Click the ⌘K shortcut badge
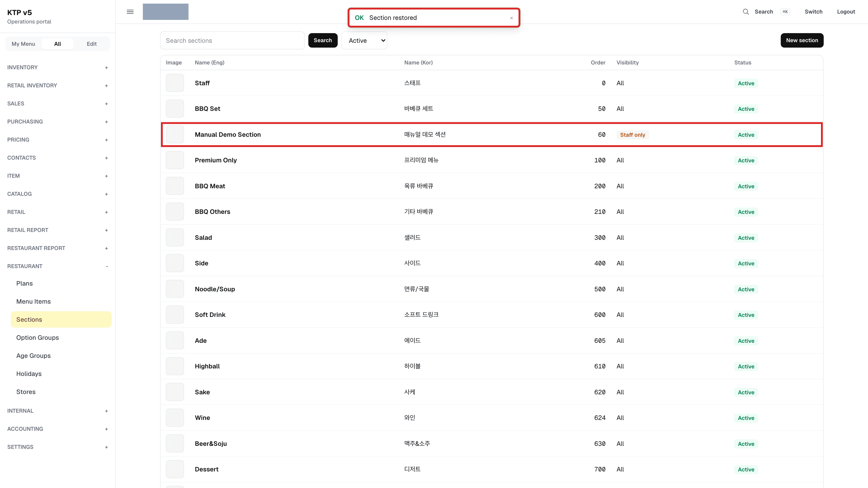 pyautogui.click(x=785, y=12)
